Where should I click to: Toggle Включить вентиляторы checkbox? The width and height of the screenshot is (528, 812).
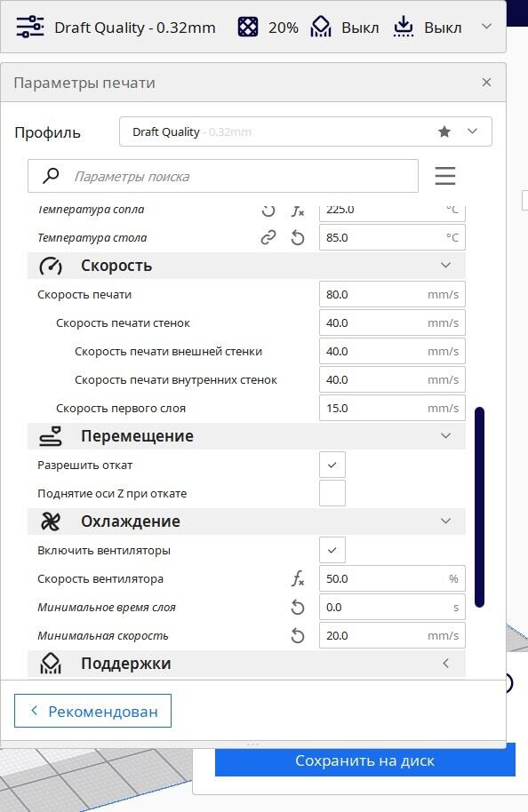point(332,550)
